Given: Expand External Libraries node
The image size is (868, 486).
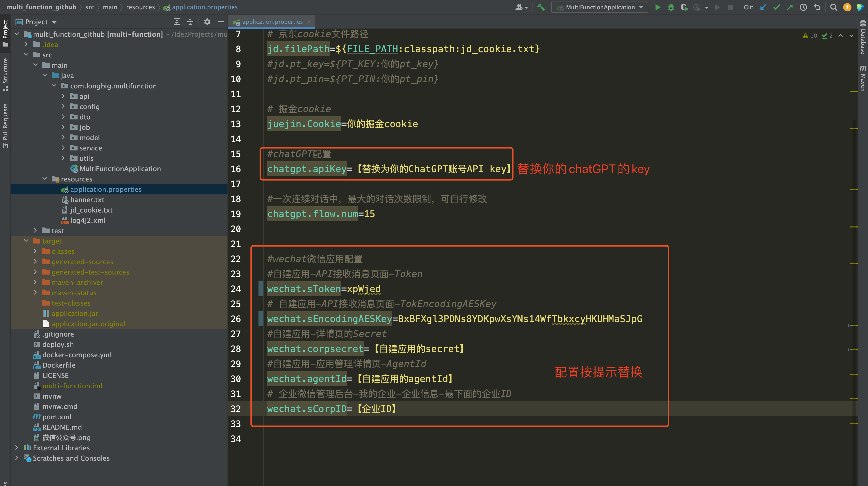Looking at the screenshot, I should tap(17, 448).
